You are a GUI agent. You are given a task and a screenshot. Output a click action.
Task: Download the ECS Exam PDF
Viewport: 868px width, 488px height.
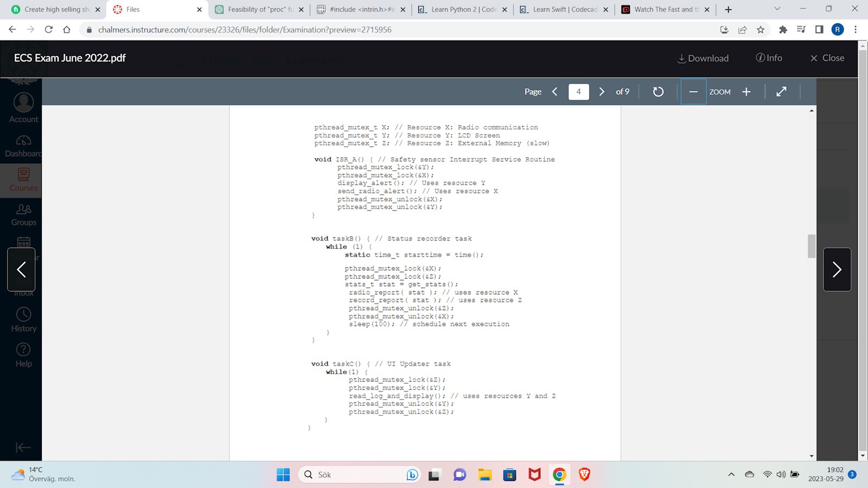pyautogui.click(x=703, y=58)
